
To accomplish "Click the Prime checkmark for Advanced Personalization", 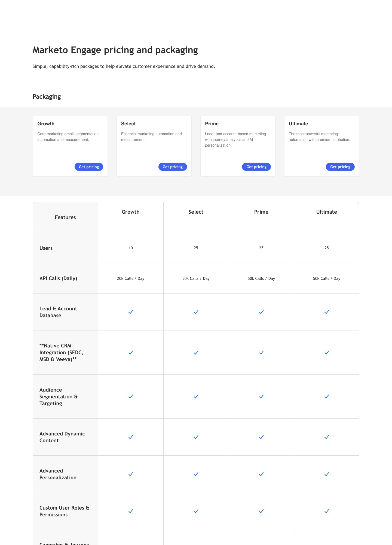I will click(261, 474).
